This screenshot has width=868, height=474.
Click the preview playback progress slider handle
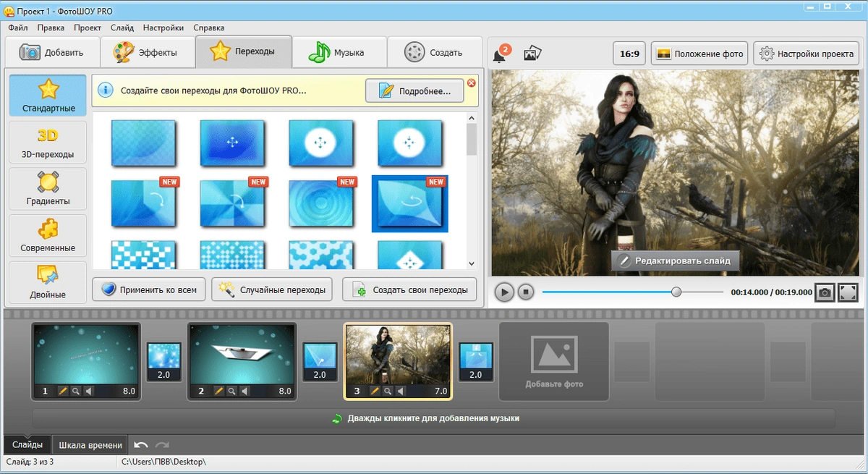pos(676,292)
